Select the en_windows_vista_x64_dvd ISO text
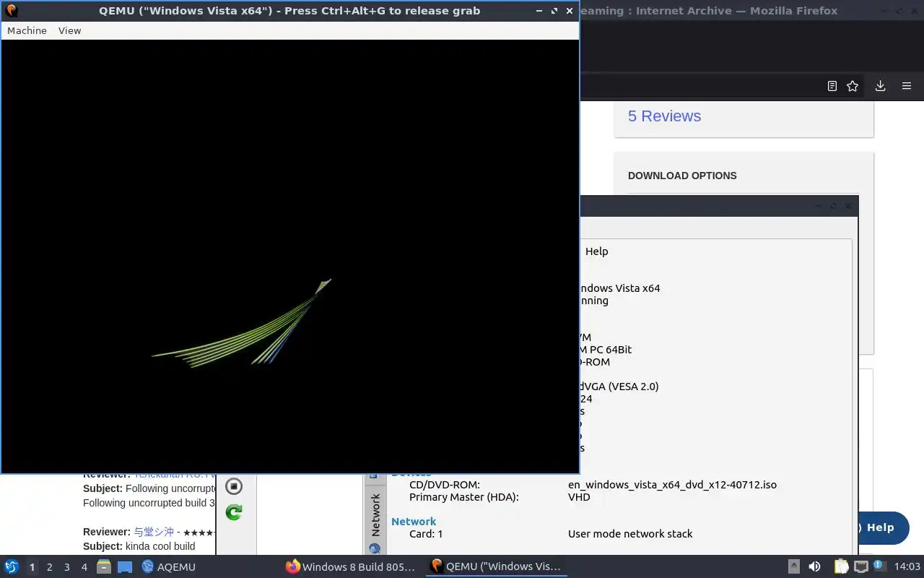This screenshot has height=578, width=924. [x=672, y=485]
